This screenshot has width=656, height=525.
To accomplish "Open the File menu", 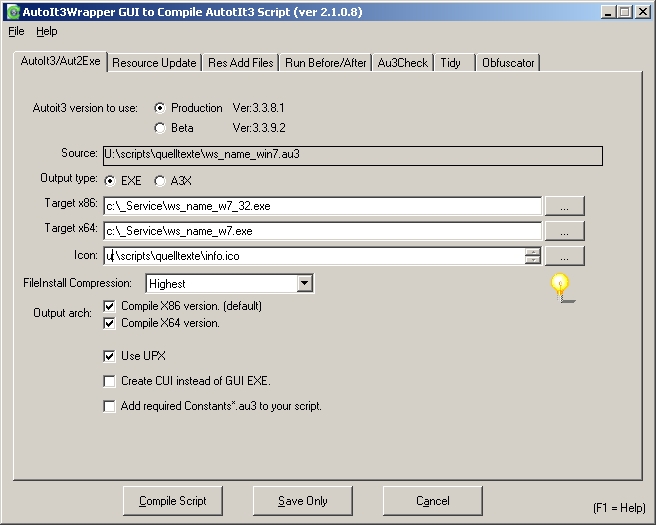I will pyautogui.click(x=16, y=32).
